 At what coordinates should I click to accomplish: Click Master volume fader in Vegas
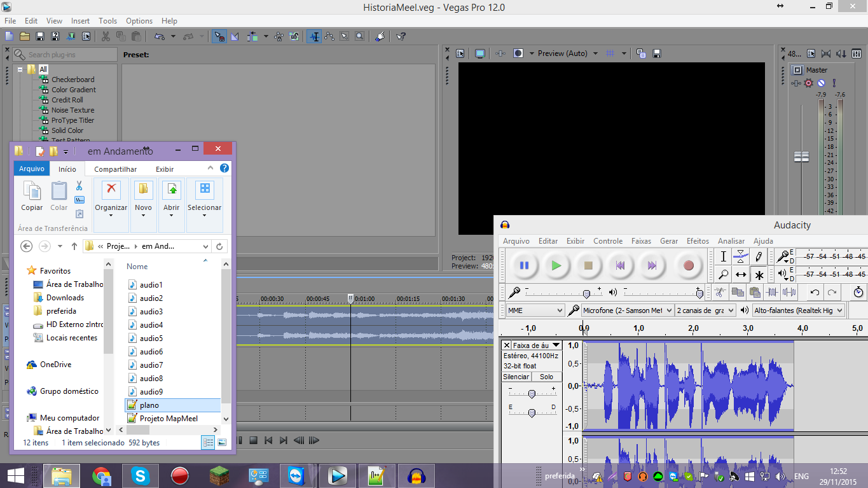click(802, 157)
